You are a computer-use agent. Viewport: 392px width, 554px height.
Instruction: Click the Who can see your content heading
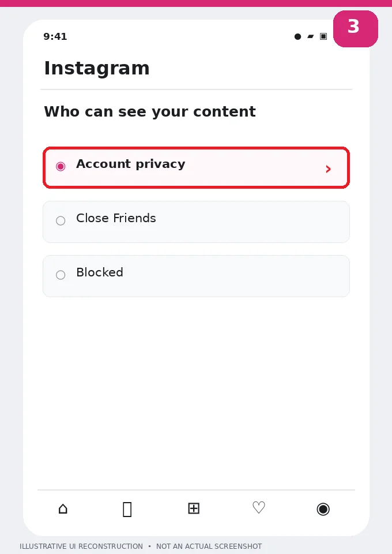[150, 111]
